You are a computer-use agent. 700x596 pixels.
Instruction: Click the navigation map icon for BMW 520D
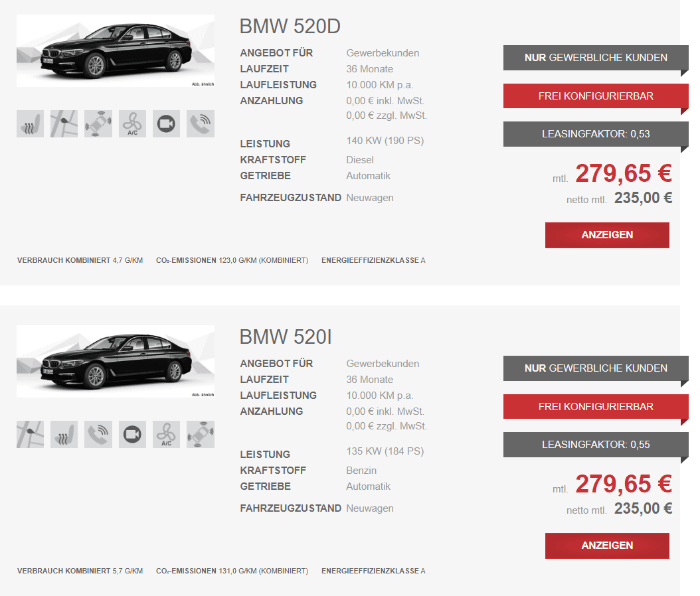(x=64, y=123)
